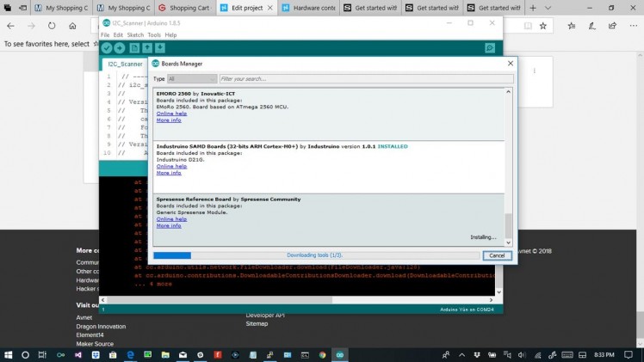Open File Explorer folder icon on taskbar
The width and height of the screenshot is (644, 362).
165,354
